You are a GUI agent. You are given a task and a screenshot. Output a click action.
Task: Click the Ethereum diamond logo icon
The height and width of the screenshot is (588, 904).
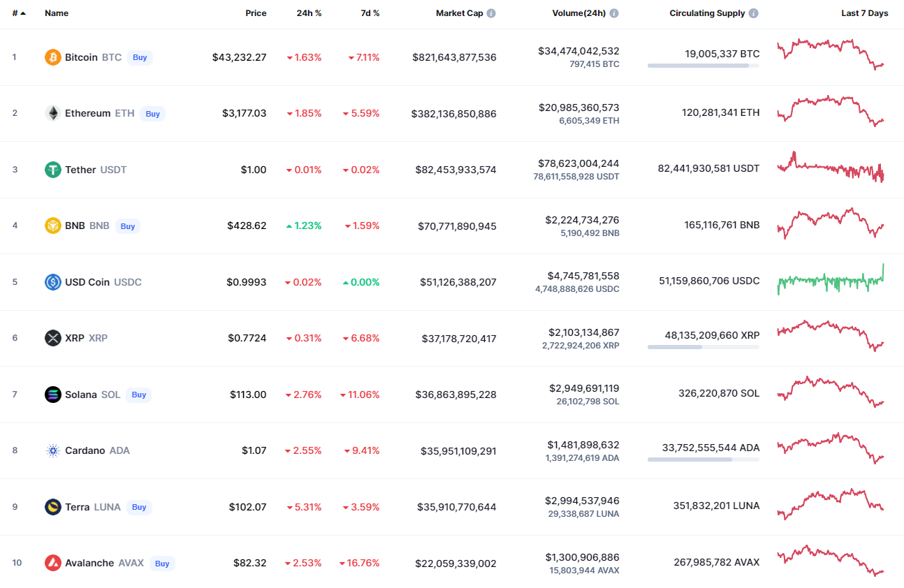pyautogui.click(x=53, y=113)
